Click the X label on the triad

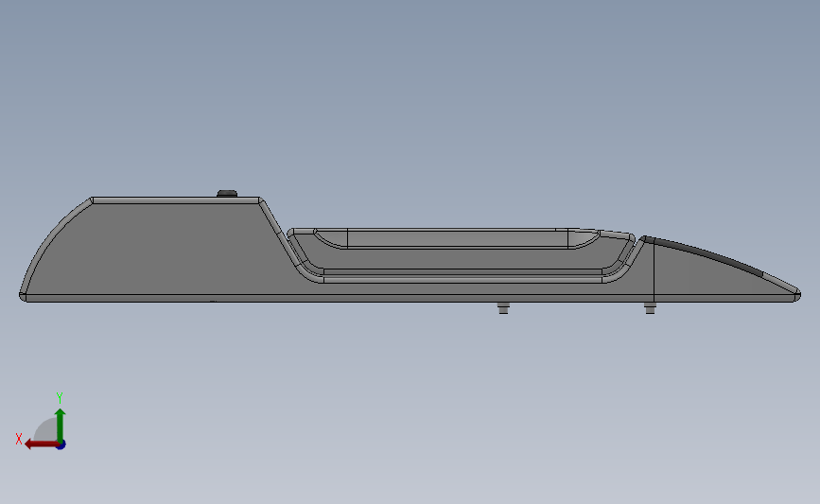[19, 439]
